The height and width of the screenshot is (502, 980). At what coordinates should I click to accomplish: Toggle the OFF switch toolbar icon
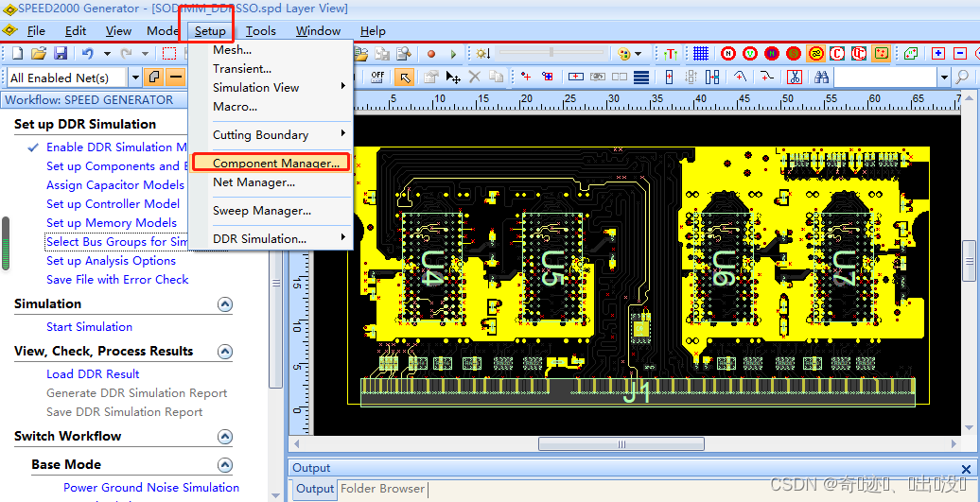pyautogui.click(x=377, y=78)
